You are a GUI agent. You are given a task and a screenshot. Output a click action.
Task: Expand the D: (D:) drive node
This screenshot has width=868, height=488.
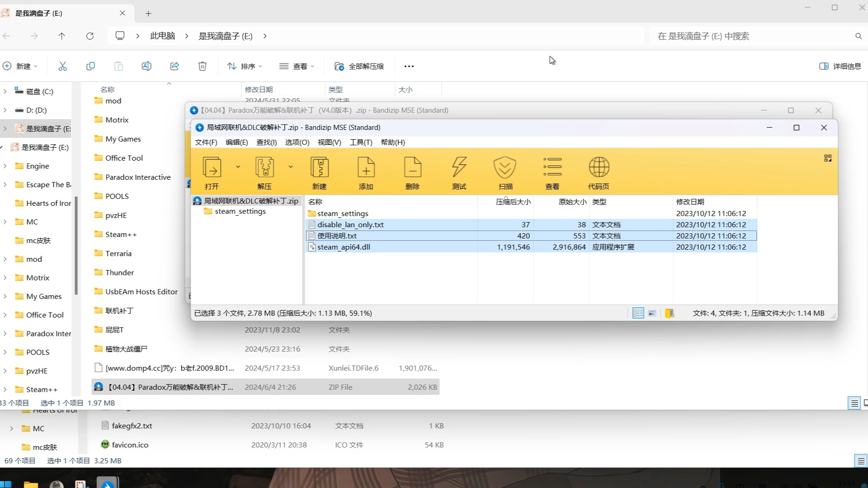tap(5, 110)
